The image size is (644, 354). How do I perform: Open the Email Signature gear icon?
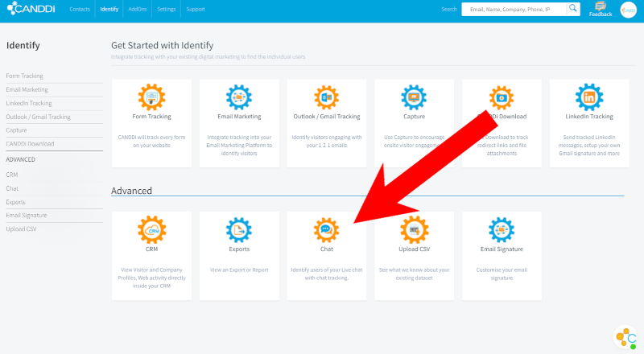[502, 230]
